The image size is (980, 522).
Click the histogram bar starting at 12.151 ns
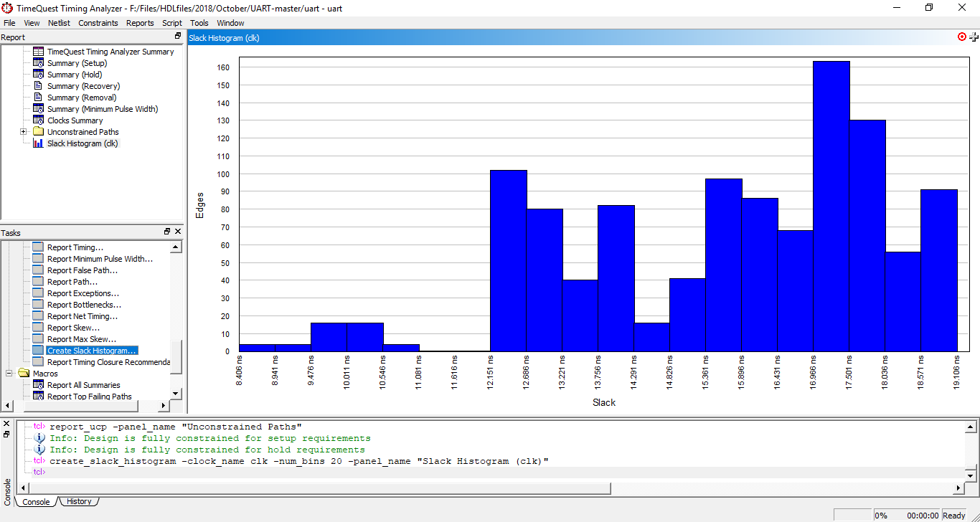509,261
